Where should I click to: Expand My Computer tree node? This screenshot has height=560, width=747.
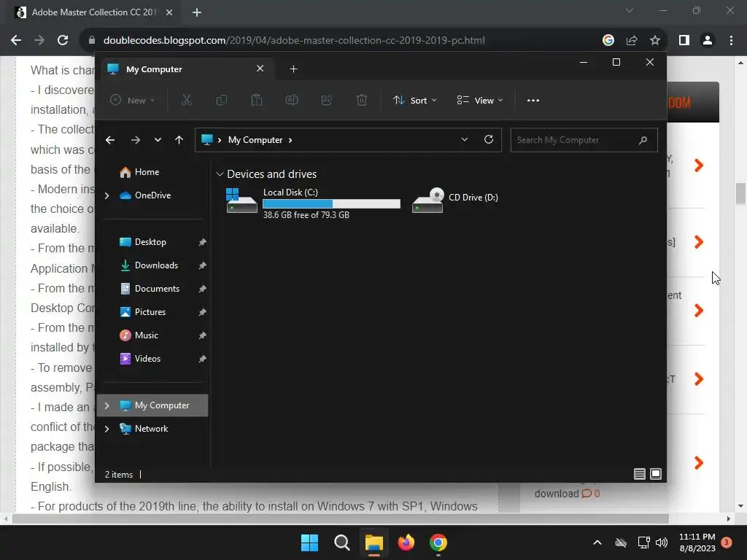(x=107, y=405)
